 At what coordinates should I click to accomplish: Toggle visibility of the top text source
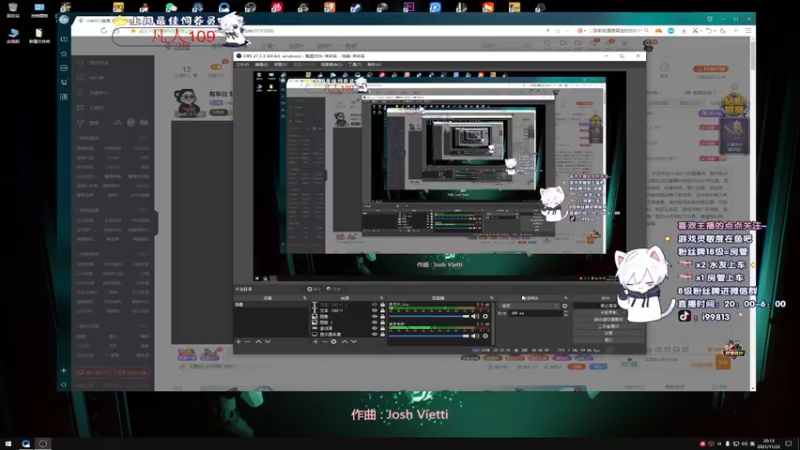(x=374, y=305)
